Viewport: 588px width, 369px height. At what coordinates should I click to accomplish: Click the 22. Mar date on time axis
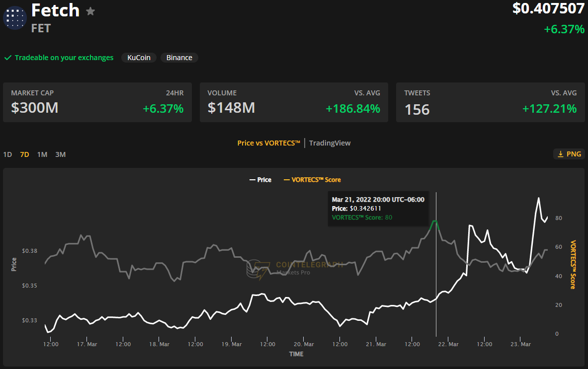449,344
